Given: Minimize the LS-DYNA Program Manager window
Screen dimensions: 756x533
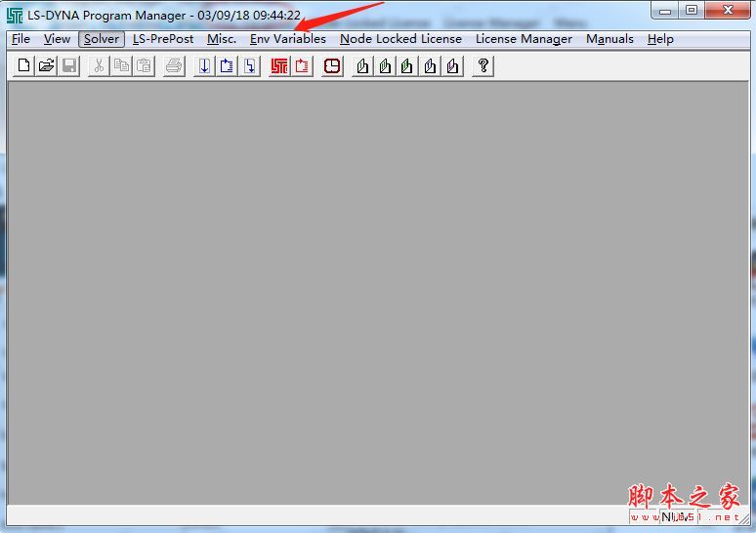Looking at the screenshot, I should (665, 11).
